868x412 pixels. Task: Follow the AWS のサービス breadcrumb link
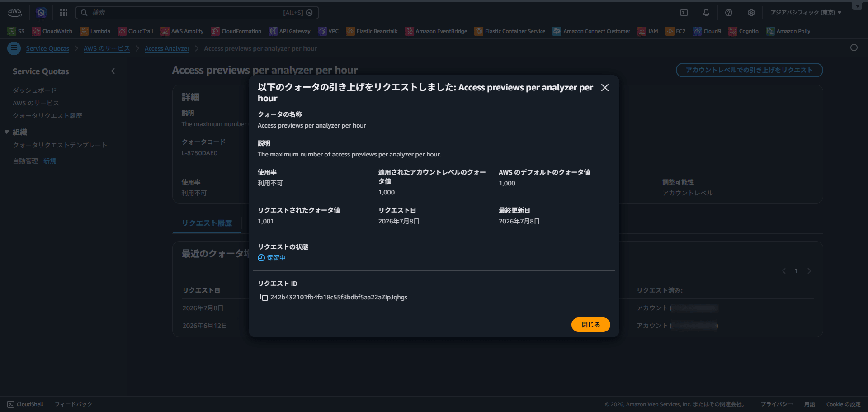pos(107,48)
